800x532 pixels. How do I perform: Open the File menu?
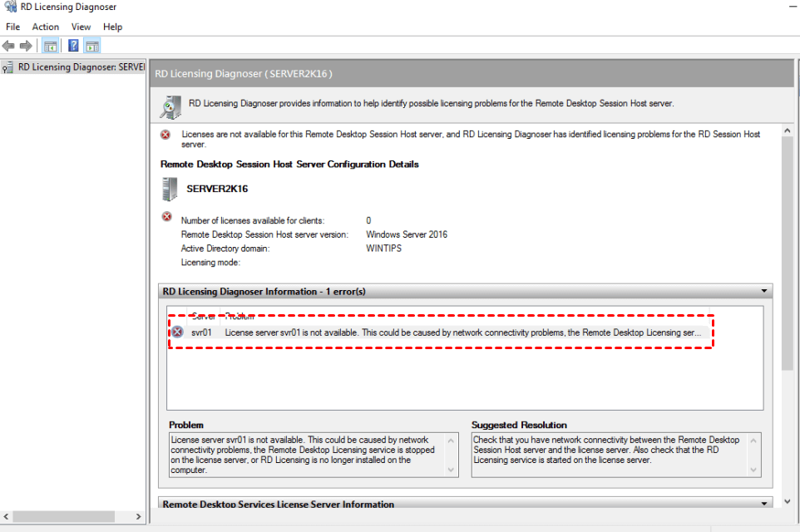(x=12, y=27)
